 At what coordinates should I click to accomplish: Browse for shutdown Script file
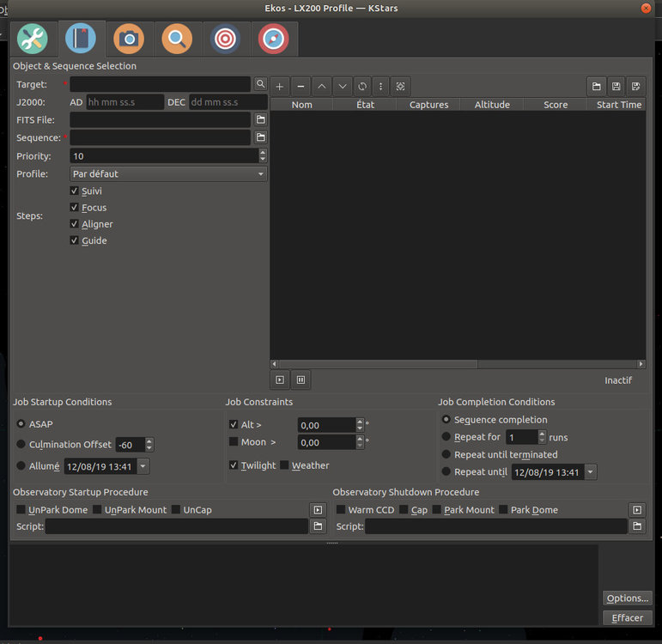click(x=637, y=526)
